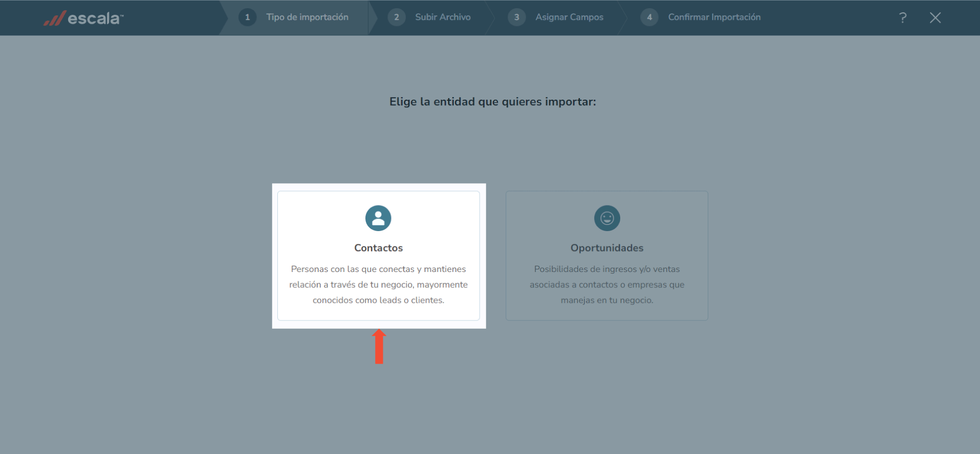Click the Contactos description about leads o clientes
The image size is (980, 454).
click(378, 285)
